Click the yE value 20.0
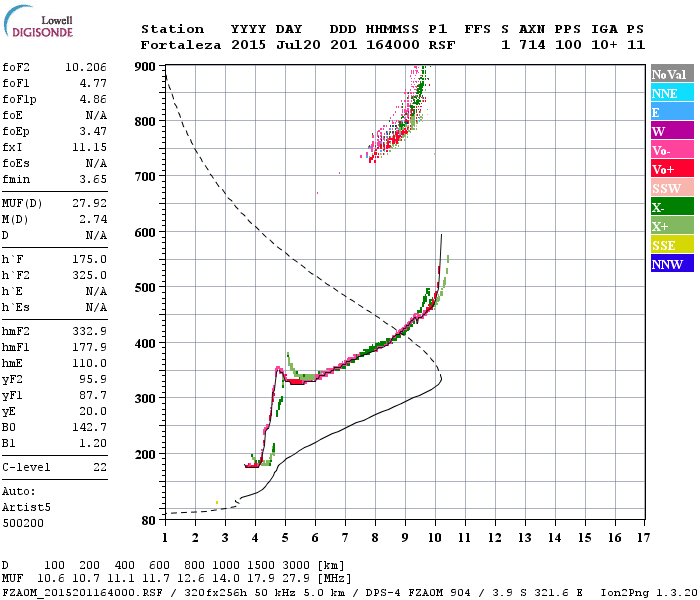Viewport: 700px width, 600px height. tap(93, 412)
